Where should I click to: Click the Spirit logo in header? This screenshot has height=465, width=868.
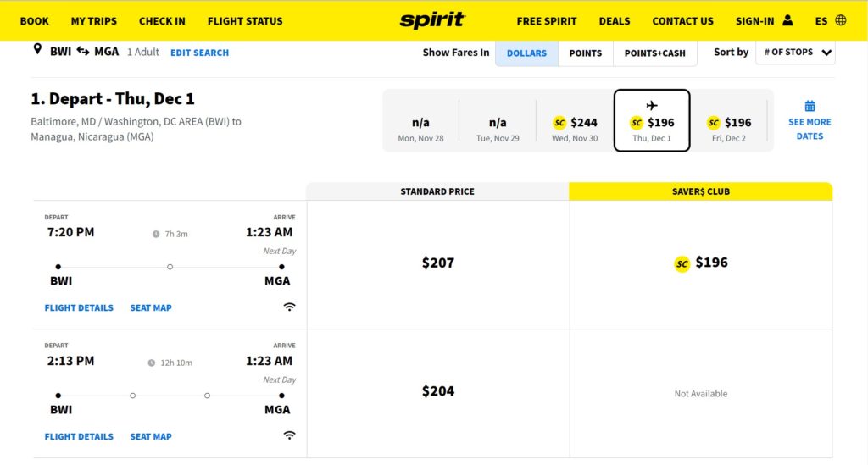click(x=432, y=20)
